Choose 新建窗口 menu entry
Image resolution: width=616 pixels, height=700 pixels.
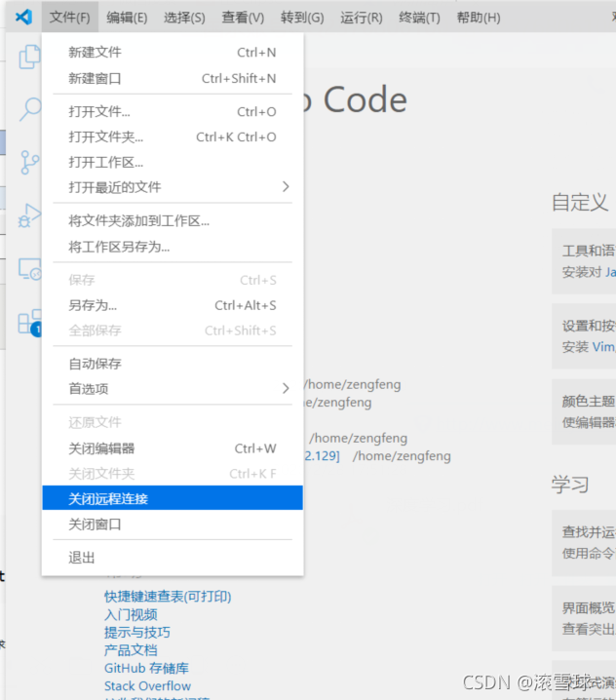[173, 78]
